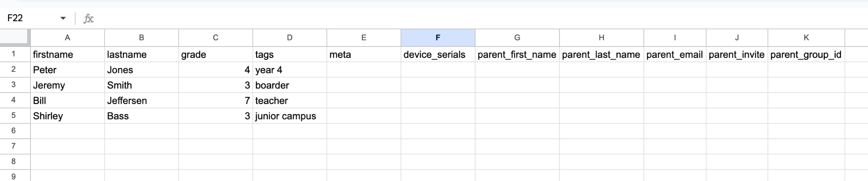Click the 'boarder' tag cell
This screenshot has width=868, height=181.
289,85
